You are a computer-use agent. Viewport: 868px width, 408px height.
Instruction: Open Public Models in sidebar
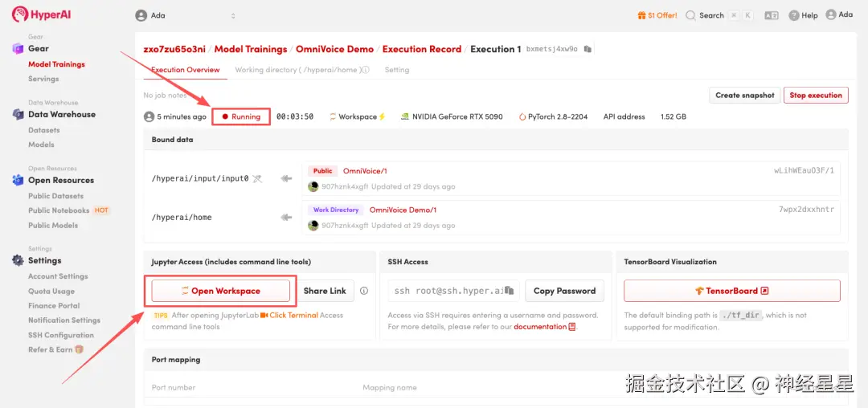pos(53,225)
